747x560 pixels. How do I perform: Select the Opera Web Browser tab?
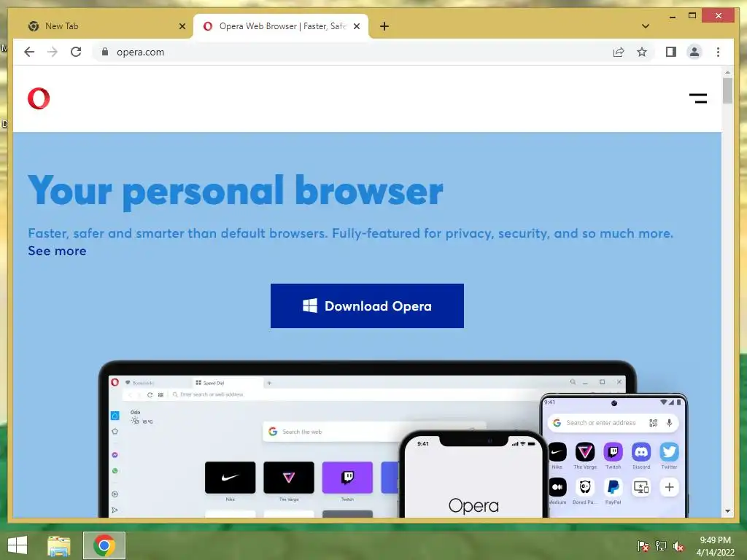tap(281, 26)
